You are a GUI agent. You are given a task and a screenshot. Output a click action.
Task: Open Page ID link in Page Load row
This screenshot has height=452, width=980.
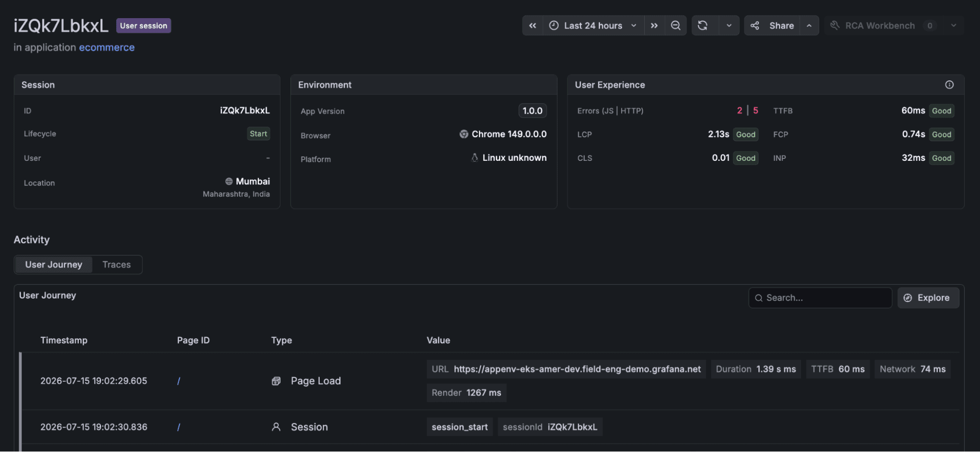[x=178, y=381]
